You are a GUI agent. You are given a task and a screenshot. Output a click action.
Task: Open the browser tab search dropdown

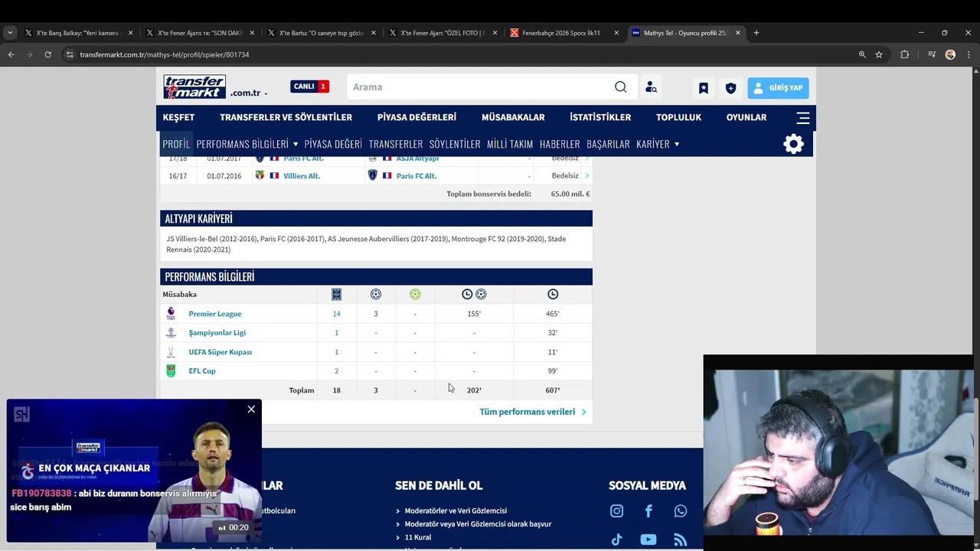pyautogui.click(x=9, y=33)
